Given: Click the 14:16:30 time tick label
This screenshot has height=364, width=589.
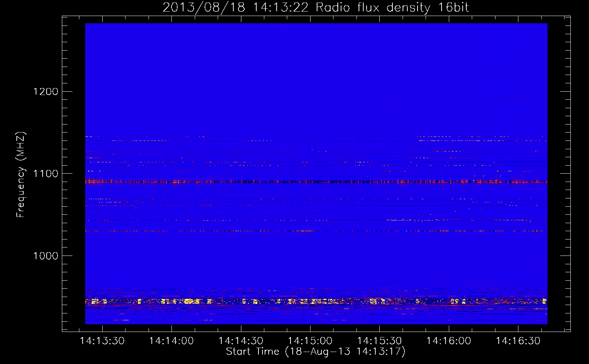Looking at the screenshot, I should [x=518, y=341].
